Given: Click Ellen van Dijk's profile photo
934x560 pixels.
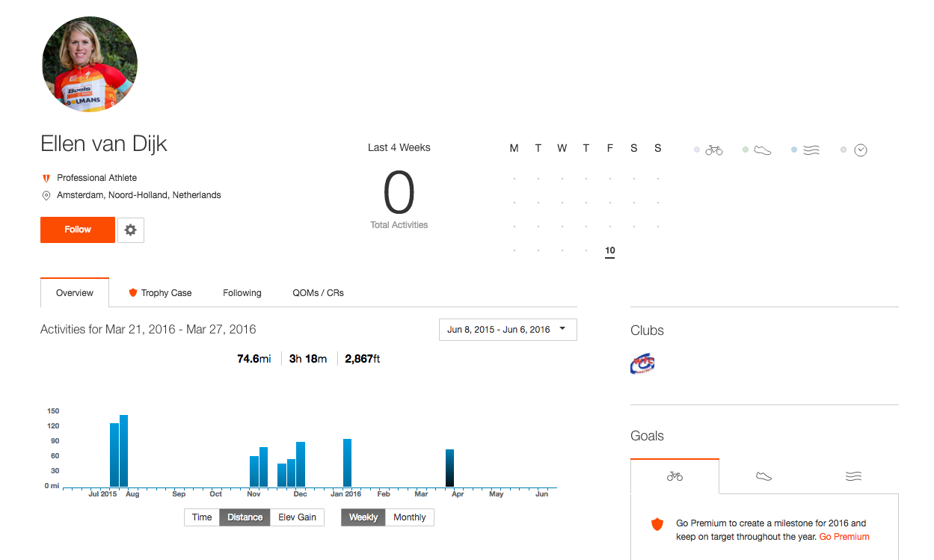Looking at the screenshot, I should [90, 65].
